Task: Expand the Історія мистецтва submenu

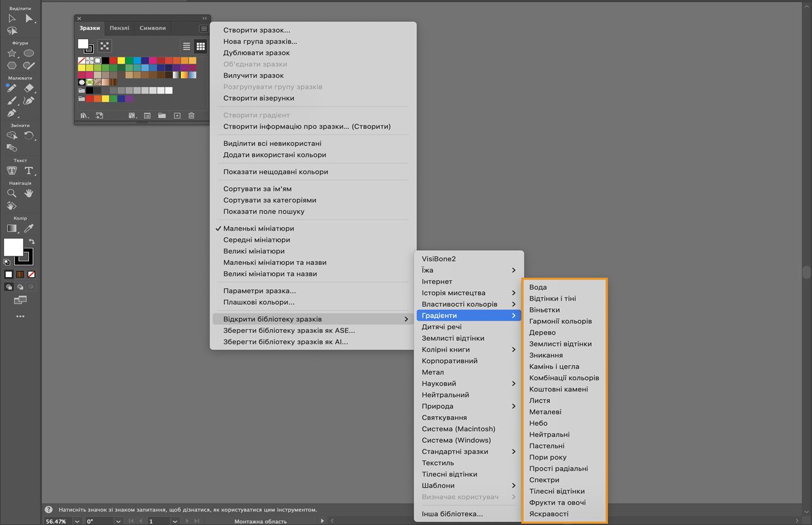Action: (469, 293)
